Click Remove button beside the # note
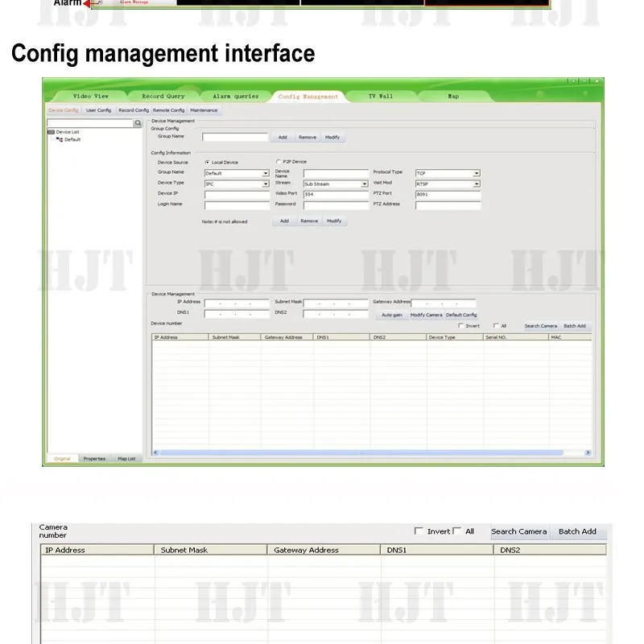This screenshot has height=644, width=644. click(x=309, y=221)
